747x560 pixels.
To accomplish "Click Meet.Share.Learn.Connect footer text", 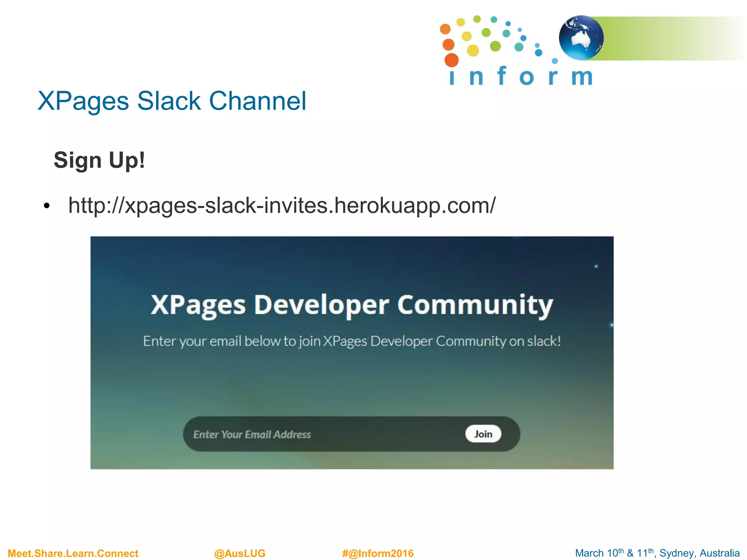I will point(73,553).
